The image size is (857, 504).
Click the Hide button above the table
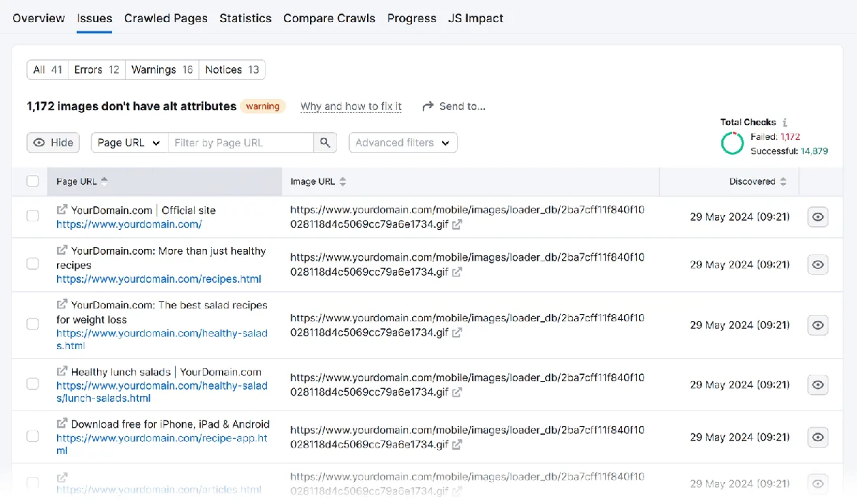54,143
